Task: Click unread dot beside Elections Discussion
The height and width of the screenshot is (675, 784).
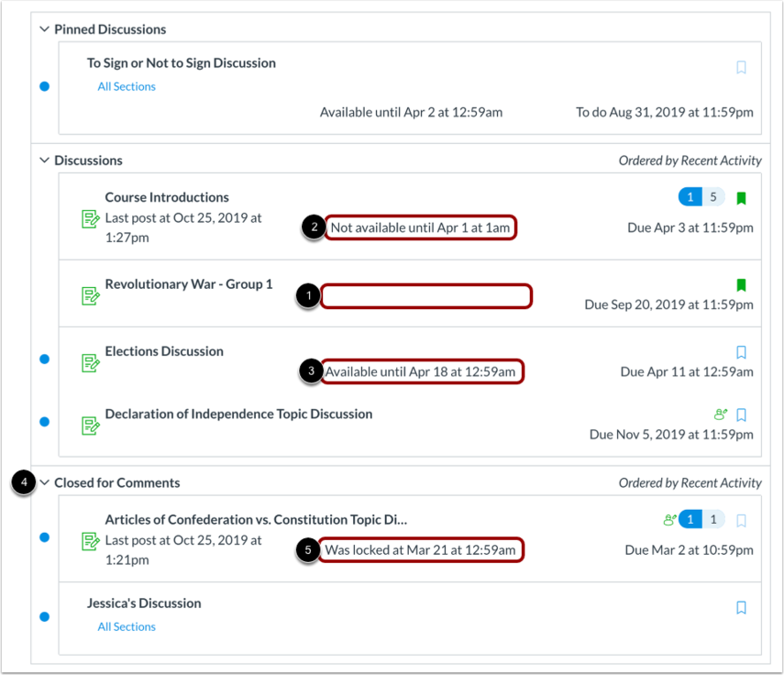Action: coord(45,359)
